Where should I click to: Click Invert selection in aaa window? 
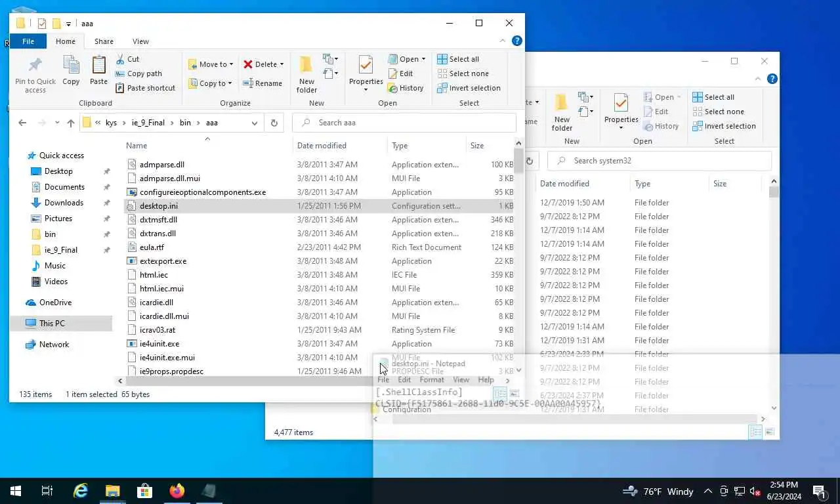(x=469, y=88)
